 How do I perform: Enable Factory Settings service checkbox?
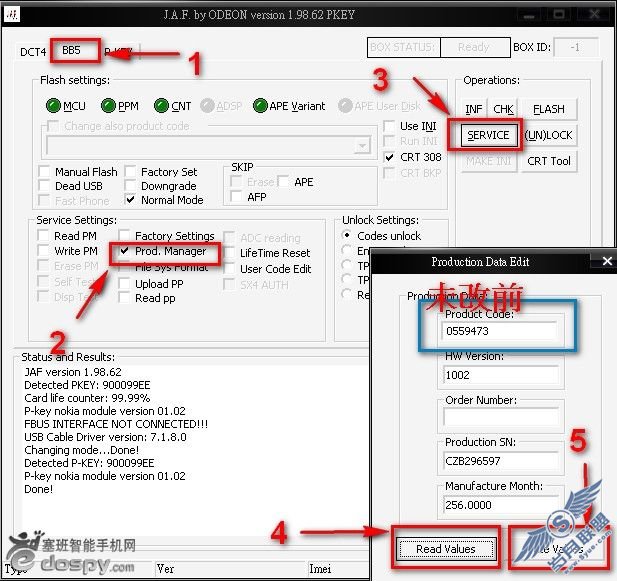pos(124,236)
